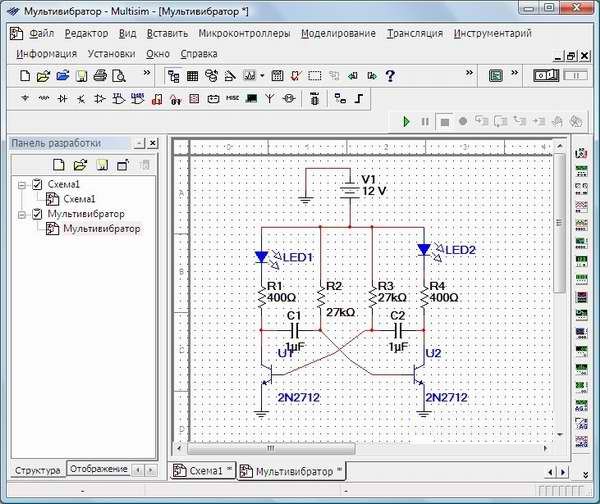Open the Информация menu
600x504 pixels.
pyautogui.click(x=46, y=54)
